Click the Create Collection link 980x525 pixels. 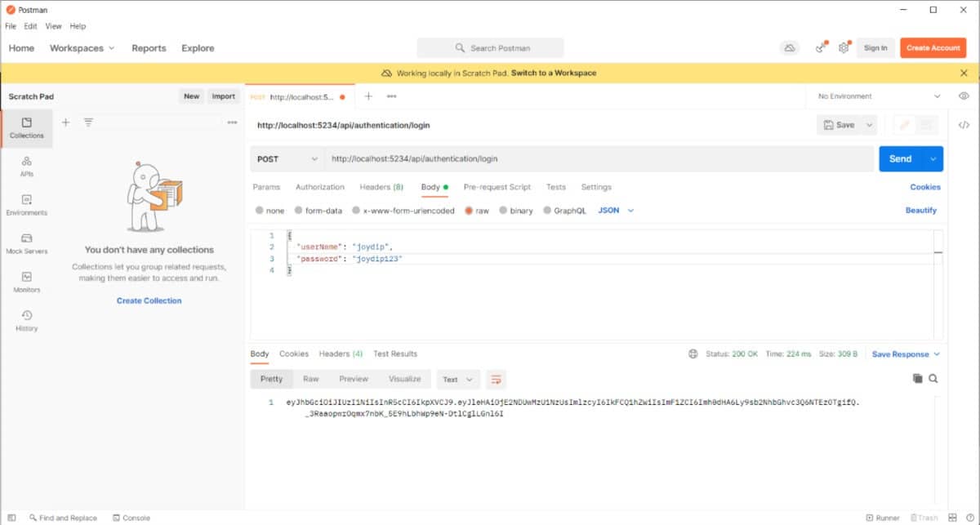(149, 300)
